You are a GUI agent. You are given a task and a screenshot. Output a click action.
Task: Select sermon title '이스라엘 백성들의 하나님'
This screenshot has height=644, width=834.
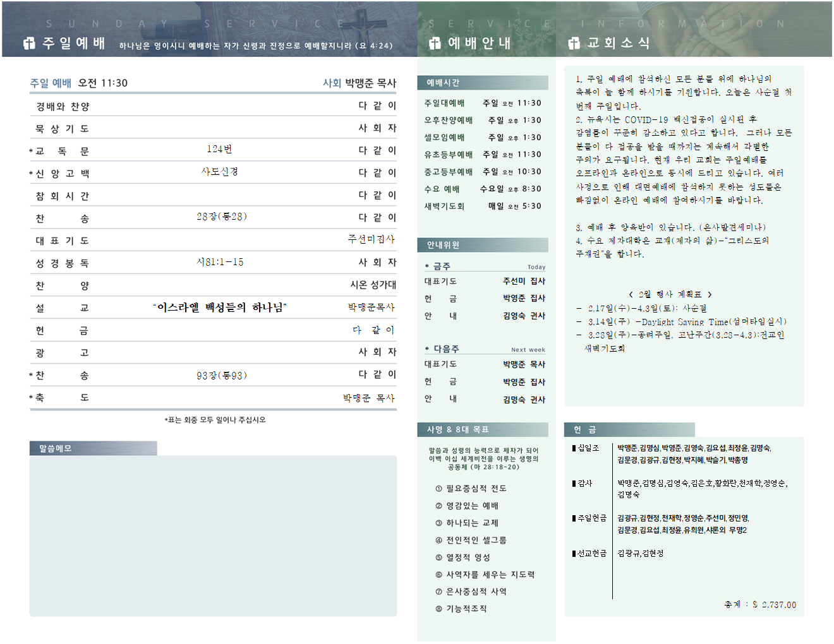220,307
